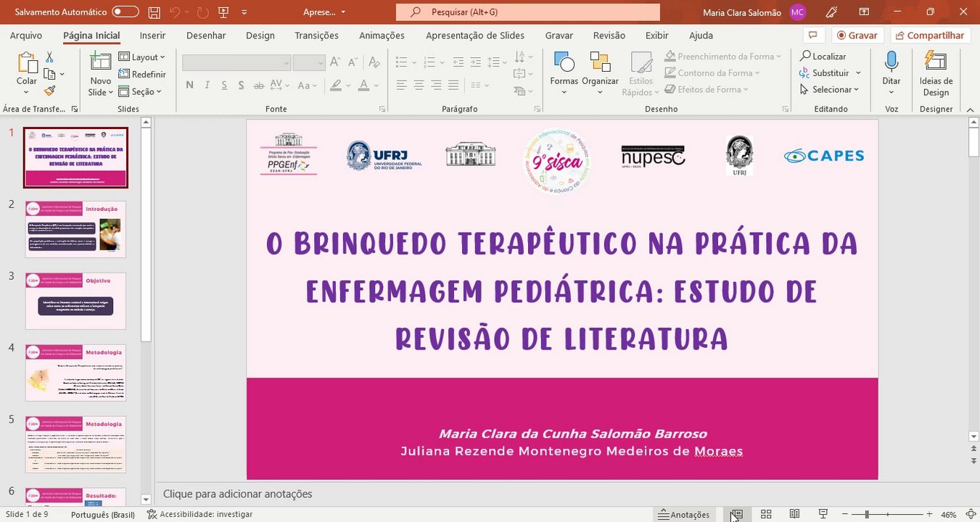Start presentation from beginning icon in title bar
The height and width of the screenshot is (522, 980).
pyautogui.click(x=223, y=12)
